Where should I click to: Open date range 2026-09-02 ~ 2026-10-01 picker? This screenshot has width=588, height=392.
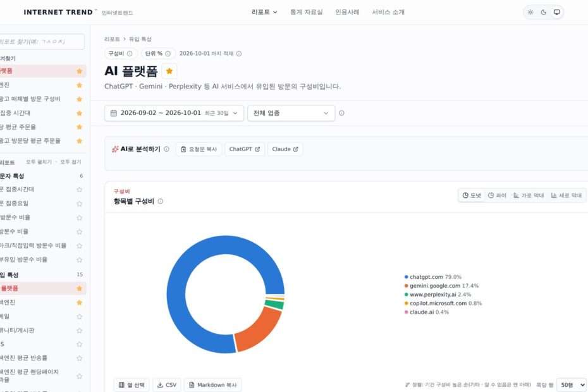click(x=174, y=113)
